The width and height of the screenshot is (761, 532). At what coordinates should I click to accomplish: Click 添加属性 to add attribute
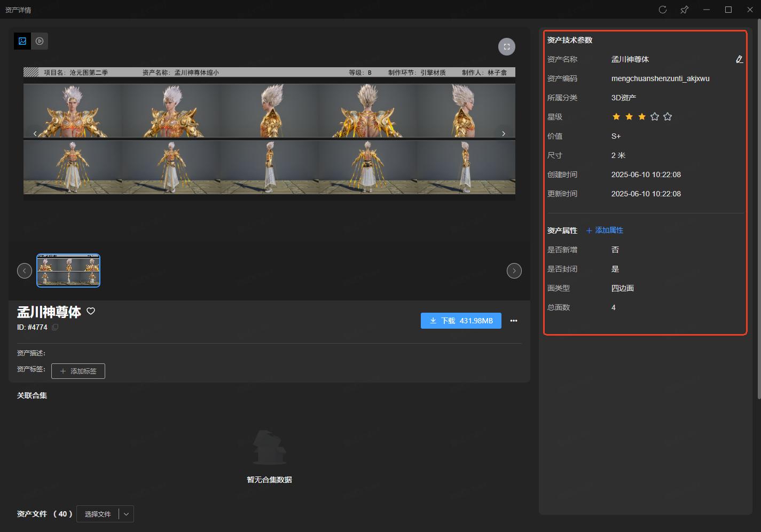click(x=605, y=231)
